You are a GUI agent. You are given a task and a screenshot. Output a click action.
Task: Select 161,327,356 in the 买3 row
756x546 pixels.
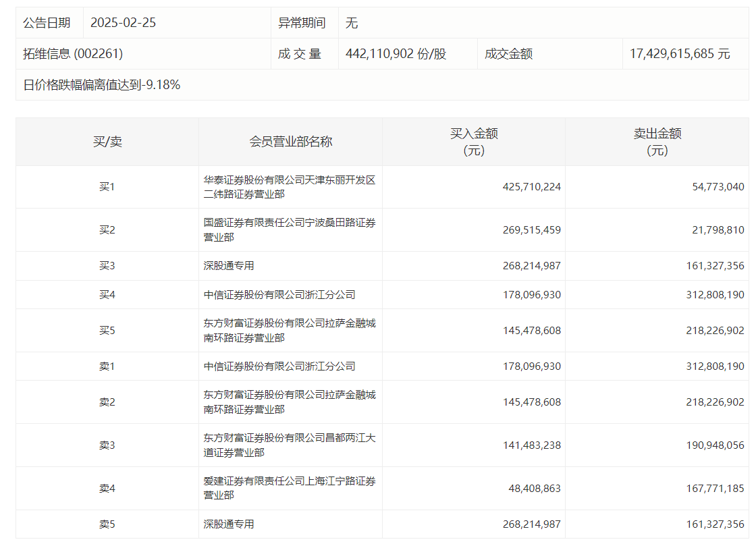[715, 266]
